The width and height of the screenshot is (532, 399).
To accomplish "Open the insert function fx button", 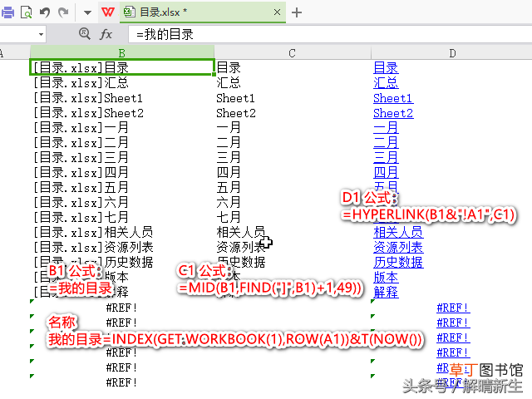I will coord(106,34).
